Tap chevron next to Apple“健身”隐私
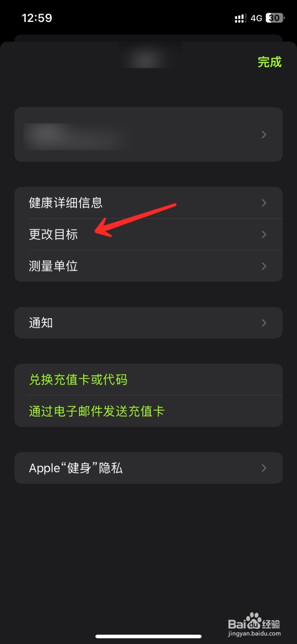The width and height of the screenshot is (297, 644). (264, 468)
